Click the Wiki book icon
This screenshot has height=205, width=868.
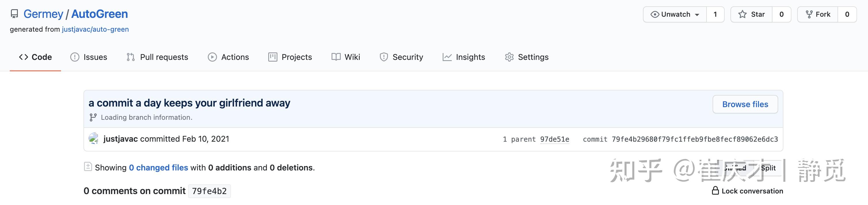click(x=336, y=57)
